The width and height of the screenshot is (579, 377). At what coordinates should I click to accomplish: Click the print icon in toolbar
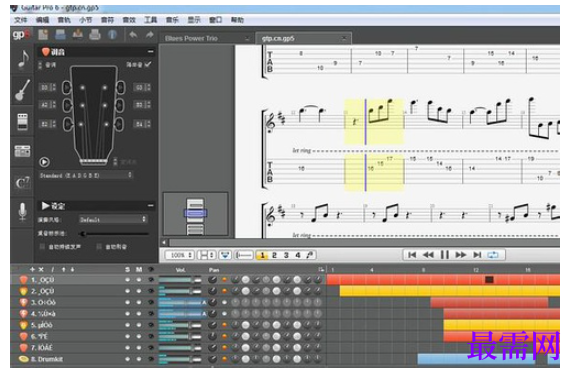(95, 35)
